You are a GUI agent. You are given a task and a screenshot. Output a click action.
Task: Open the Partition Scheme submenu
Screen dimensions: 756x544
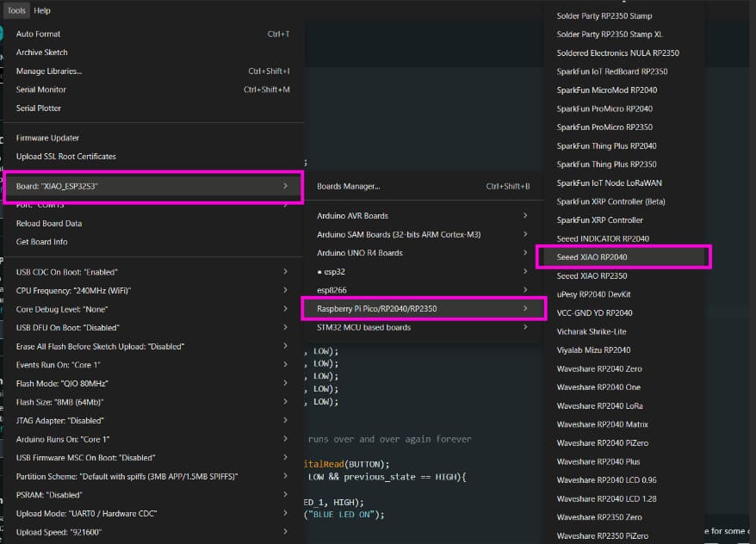pyautogui.click(x=127, y=476)
